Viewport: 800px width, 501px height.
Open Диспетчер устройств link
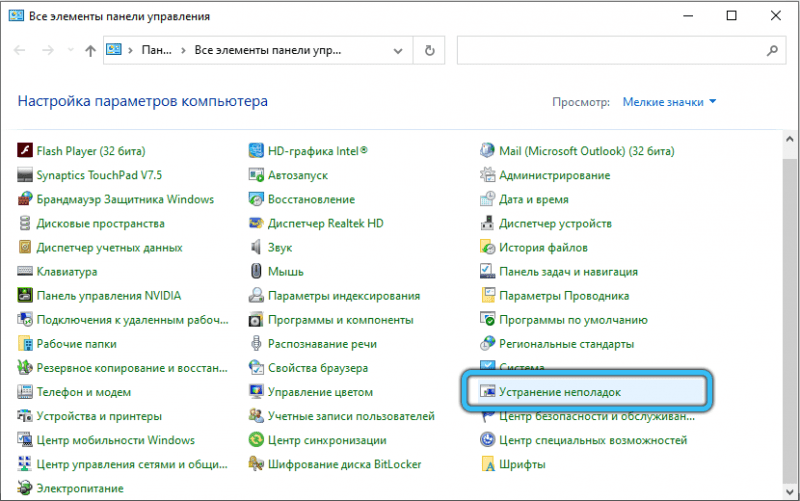pos(555,223)
